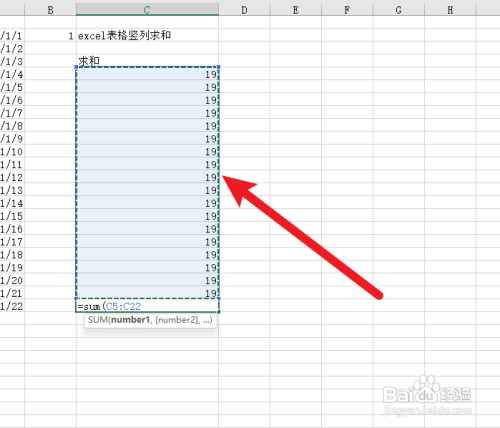
Task: Select the 19 cell in the /1/8 row
Action: point(147,126)
